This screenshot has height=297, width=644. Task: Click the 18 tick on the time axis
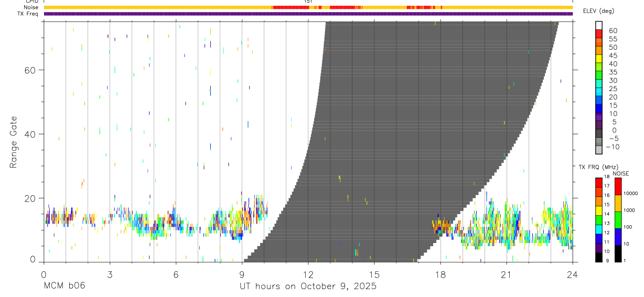(x=440, y=274)
